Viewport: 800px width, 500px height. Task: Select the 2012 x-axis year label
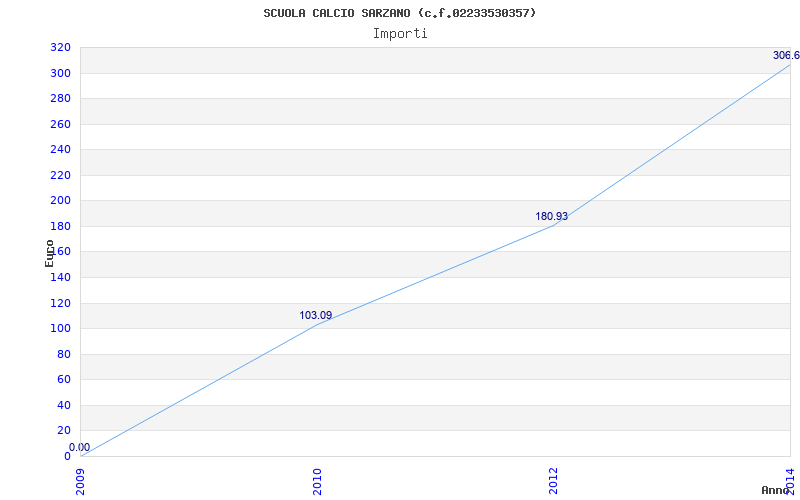click(554, 481)
